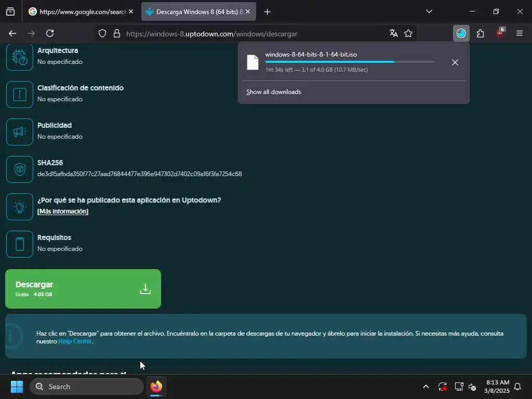Viewport: 532px width, 399px height.
Task: Show hidden system tray icons chevron
Action: (426, 387)
